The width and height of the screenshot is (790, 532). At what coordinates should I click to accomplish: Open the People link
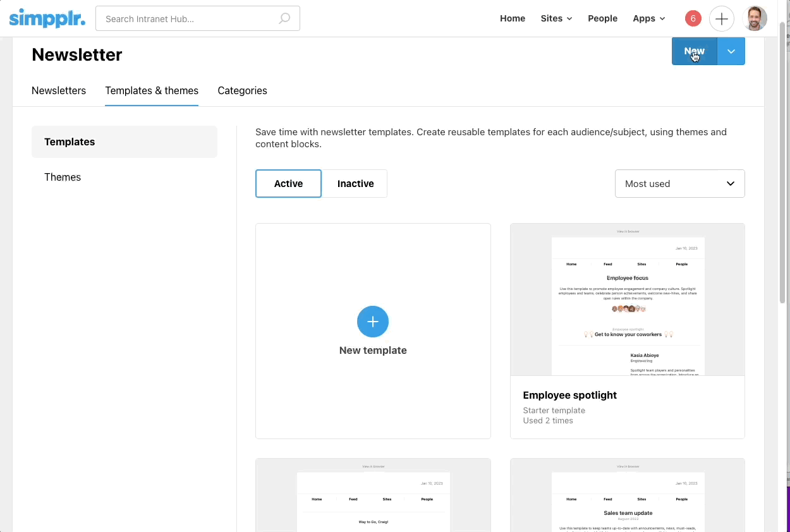(x=602, y=19)
